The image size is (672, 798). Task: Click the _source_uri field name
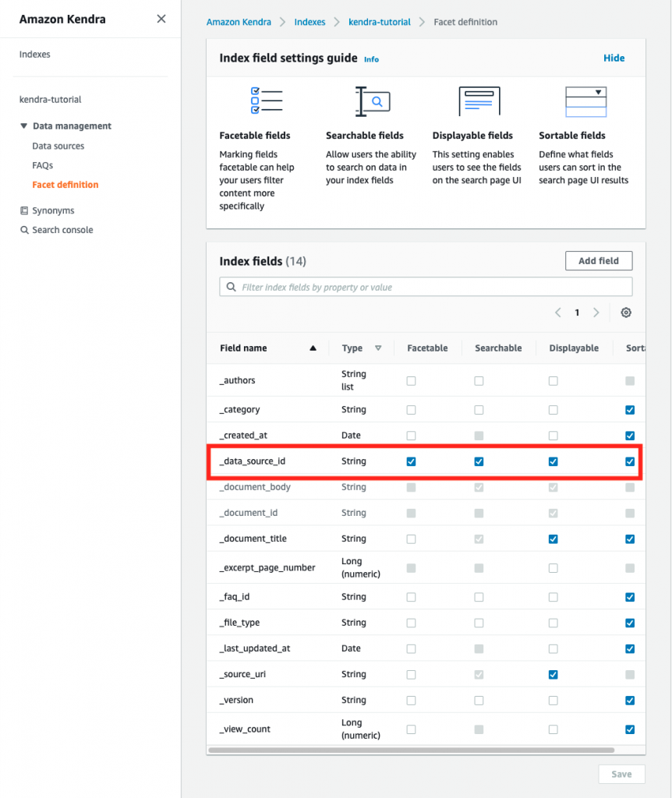tap(242, 674)
